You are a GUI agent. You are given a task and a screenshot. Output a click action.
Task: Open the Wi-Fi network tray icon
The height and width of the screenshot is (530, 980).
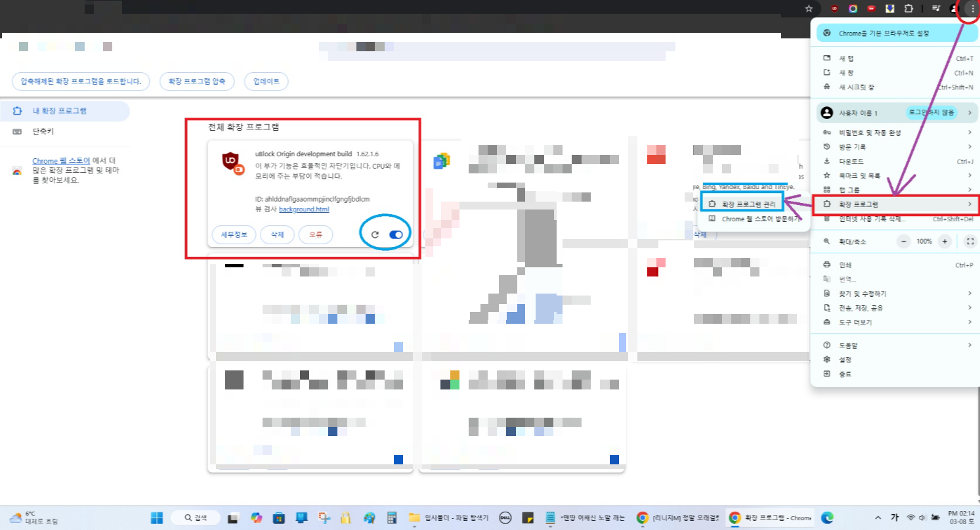click(911, 518)
